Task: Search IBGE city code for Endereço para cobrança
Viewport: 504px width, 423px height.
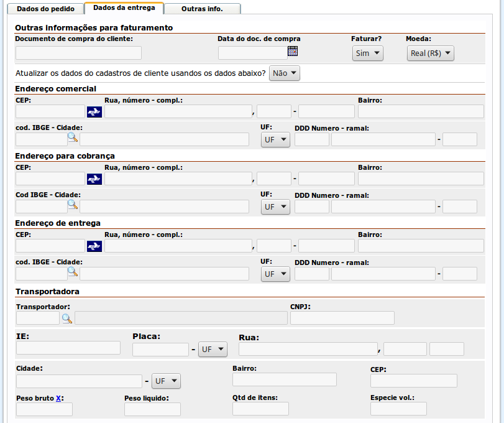Action: (x=72, y=205)
